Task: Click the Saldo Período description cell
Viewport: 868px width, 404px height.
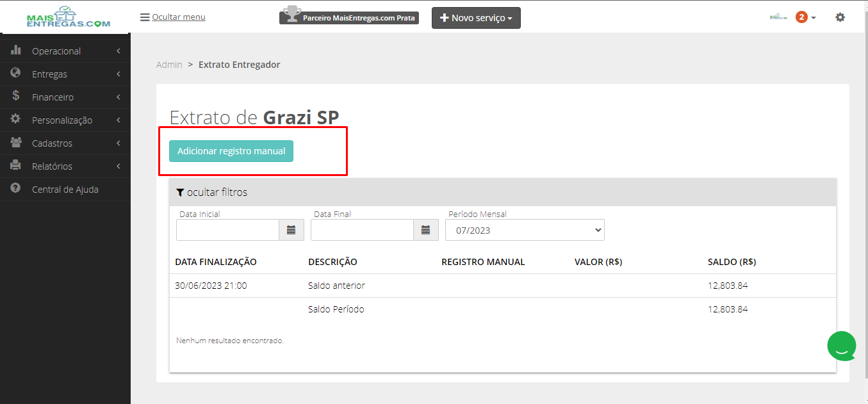Action: (336, 309)
